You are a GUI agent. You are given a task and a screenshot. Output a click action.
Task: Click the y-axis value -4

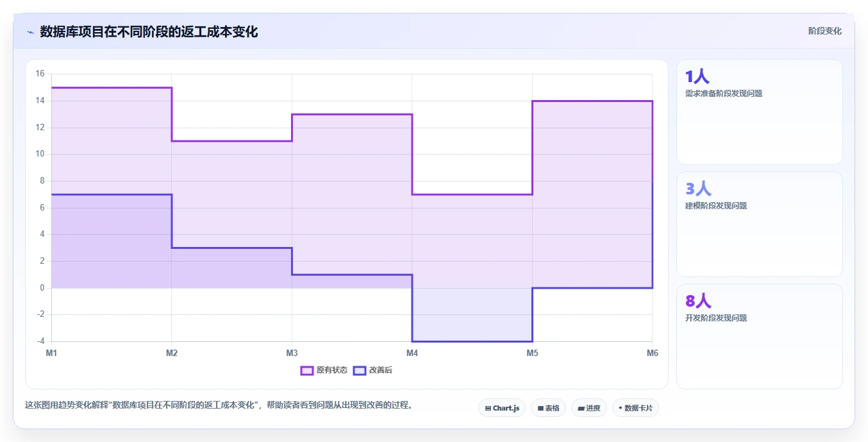(40, 341)
